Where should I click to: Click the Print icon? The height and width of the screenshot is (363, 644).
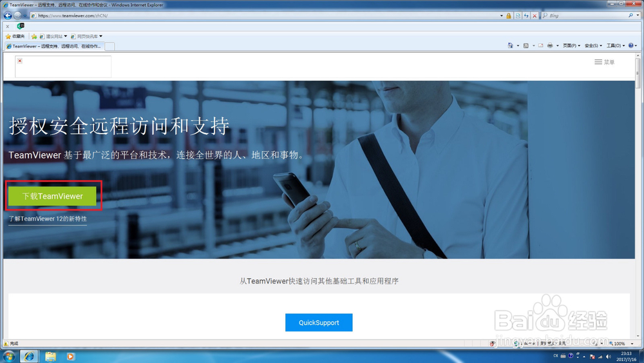(550, 46)
